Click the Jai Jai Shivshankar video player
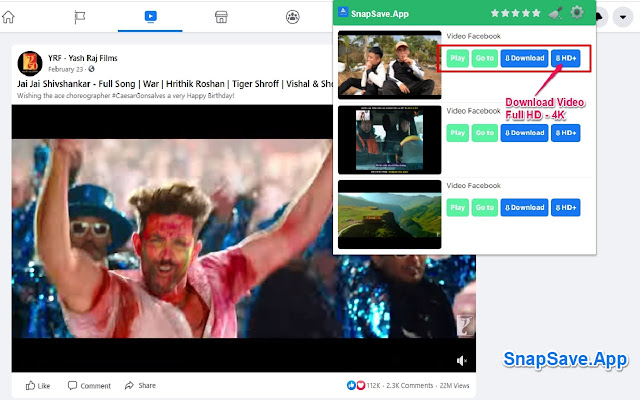This screenshot has height=400, width=640. (x=244, y=238)
